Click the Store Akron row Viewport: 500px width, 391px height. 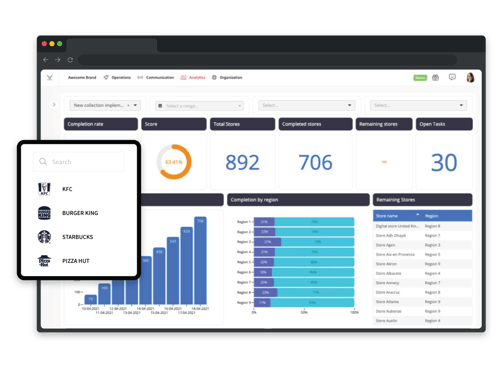click(x=422, y=264)
